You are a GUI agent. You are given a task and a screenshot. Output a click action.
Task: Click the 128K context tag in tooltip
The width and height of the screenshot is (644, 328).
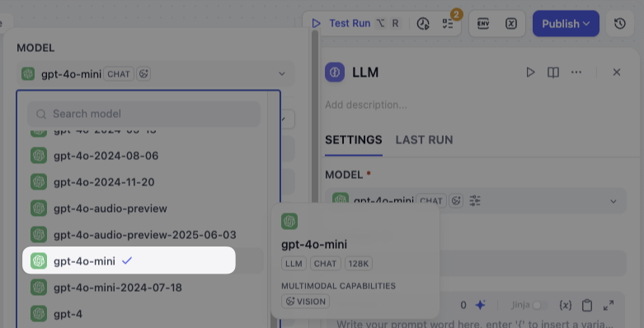(359, 264)
